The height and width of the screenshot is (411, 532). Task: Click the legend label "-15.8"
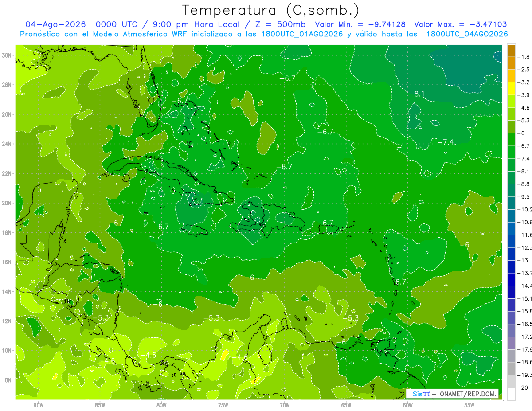point(524,311)
